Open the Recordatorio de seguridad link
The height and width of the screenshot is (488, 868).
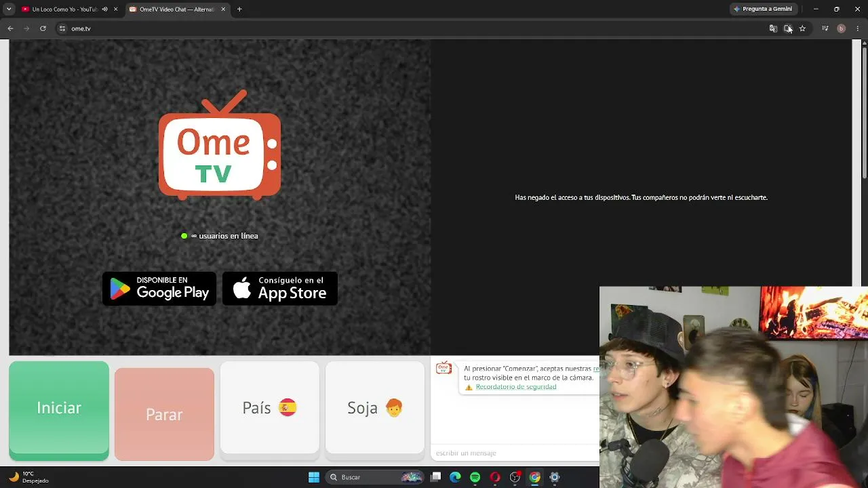pyautogui.click(x=516, y=387)
